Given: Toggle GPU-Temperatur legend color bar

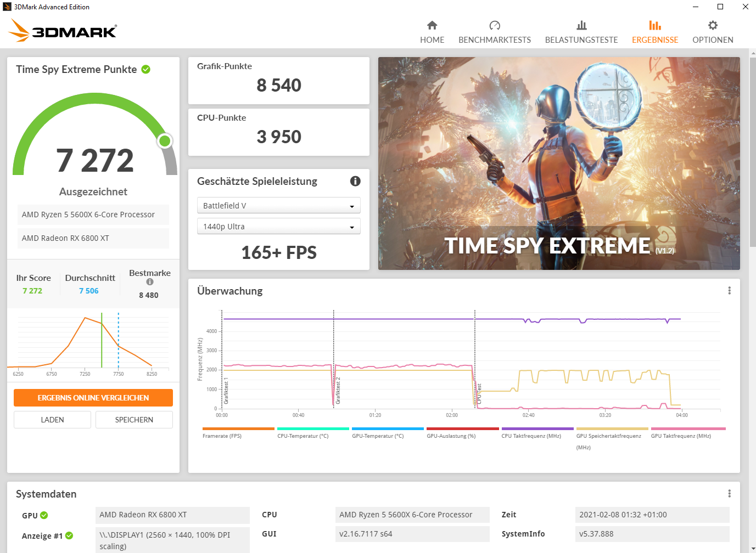Looking at the screenshot, I should coord(388,428).
